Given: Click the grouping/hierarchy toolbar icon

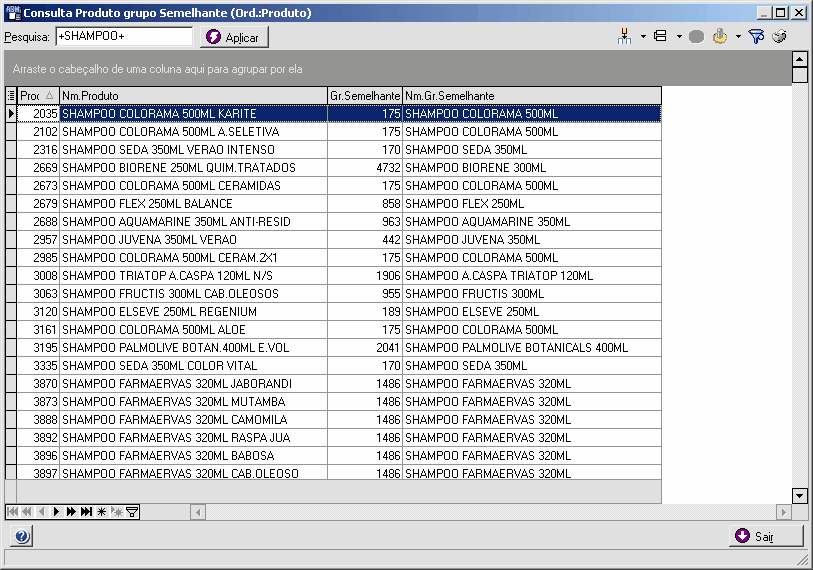Looking at the screenshot, I should (x=624, y=36).
